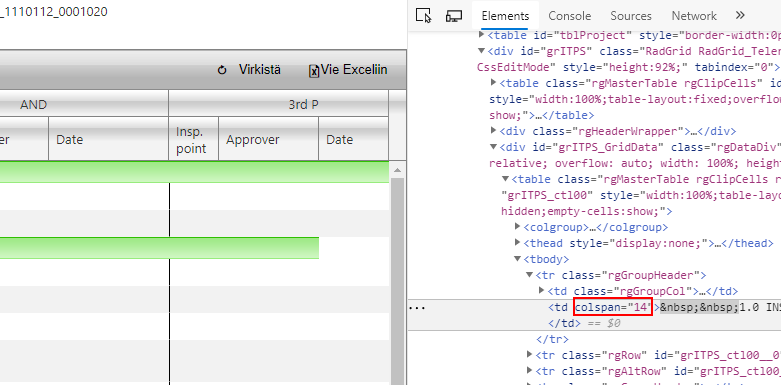This screenshot has width=781, height=385.
Task: Collapse the rgGroupHeader tr node
Action: pyautogui.click(x=530, y=275)
